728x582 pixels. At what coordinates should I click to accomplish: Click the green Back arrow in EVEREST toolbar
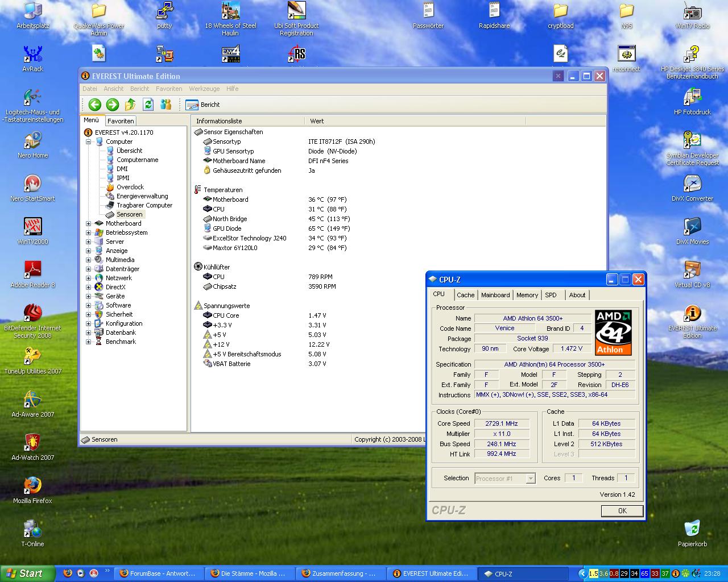95,105
